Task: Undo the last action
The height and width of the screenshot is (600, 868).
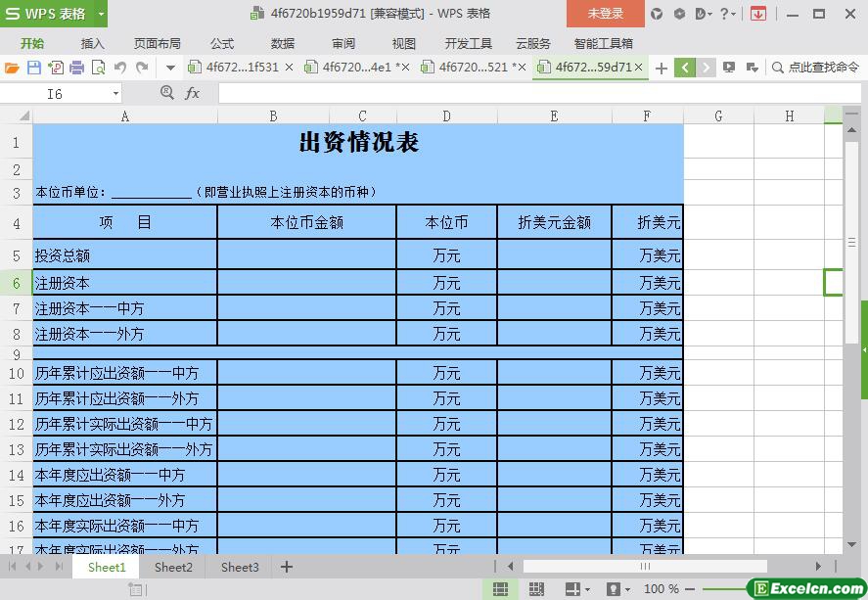Action: 120,68
